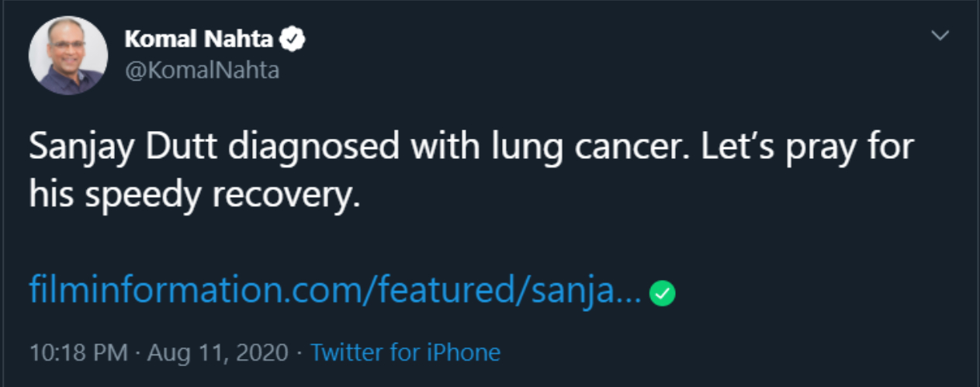This screenshot has height=387, width=980.
Task: Open the tweet options chevron menu
Action: coord(940,36)
